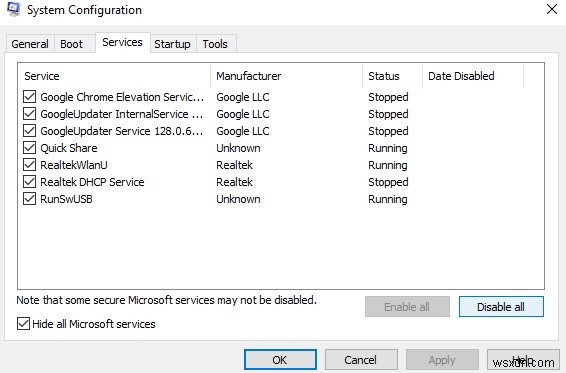Confirm with the OK button
The width and height of the screenshot is (566, 373).
coord(280,360)
